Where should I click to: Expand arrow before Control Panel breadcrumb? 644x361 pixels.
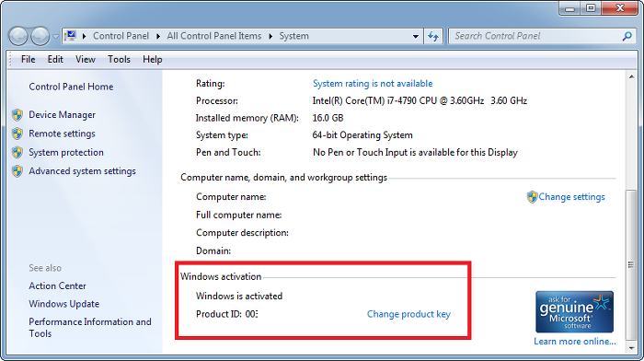85,36
